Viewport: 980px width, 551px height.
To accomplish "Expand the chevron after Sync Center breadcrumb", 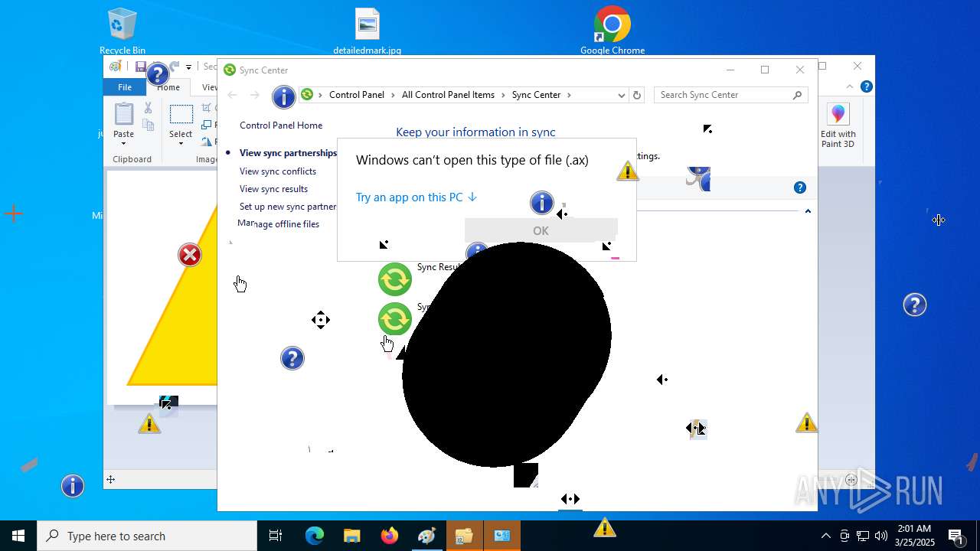I will click(569, 95).
